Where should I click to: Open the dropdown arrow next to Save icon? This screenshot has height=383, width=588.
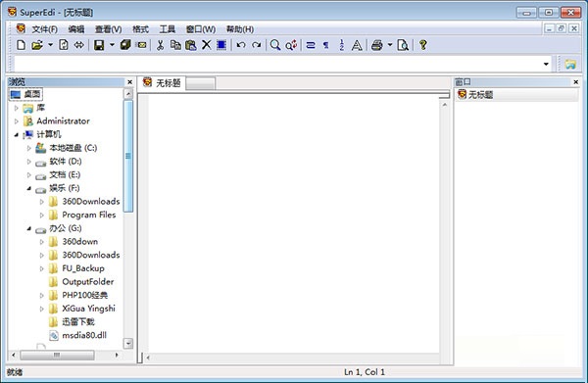pos(112,45)
